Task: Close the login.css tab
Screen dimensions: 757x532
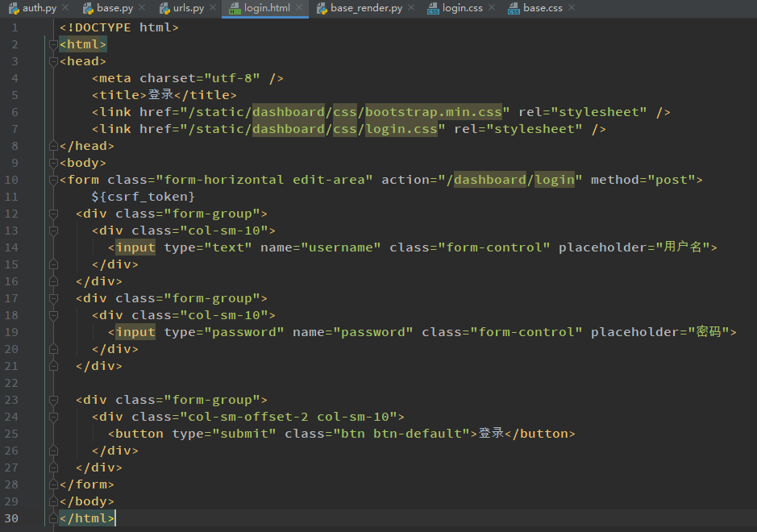Action: click(492, 8)
